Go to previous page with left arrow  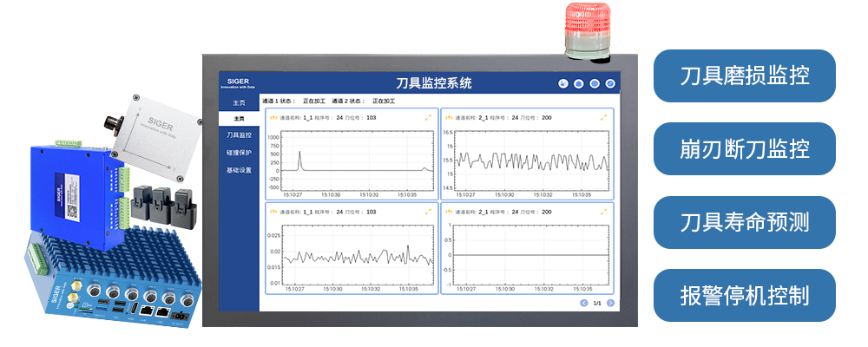click(583, 303)
